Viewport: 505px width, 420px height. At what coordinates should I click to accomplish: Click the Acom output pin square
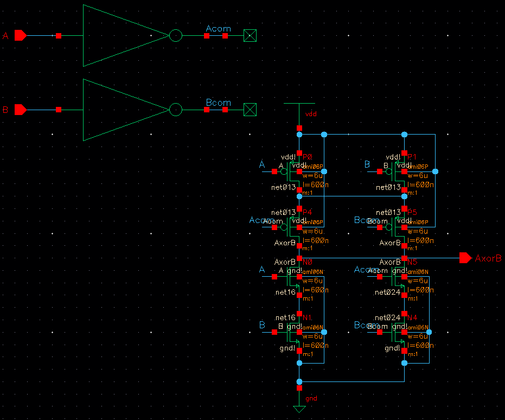pos(250,35)
